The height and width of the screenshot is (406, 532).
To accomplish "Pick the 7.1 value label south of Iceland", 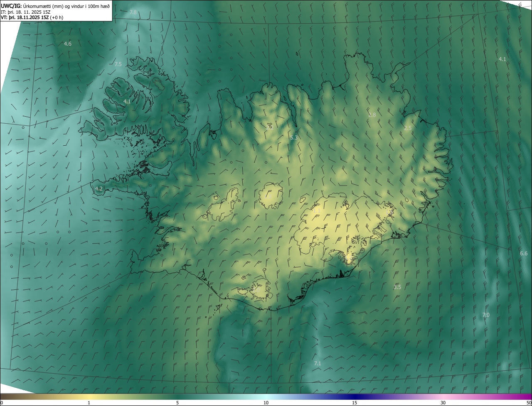I will (318, 363).
